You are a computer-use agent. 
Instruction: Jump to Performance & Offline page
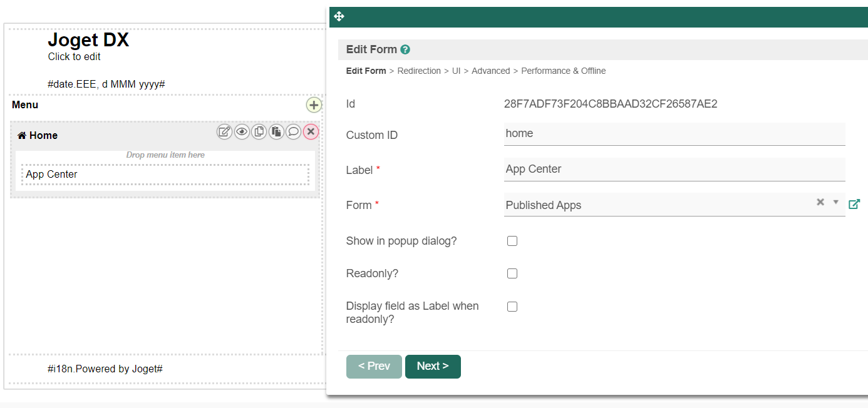coord(564,71)
